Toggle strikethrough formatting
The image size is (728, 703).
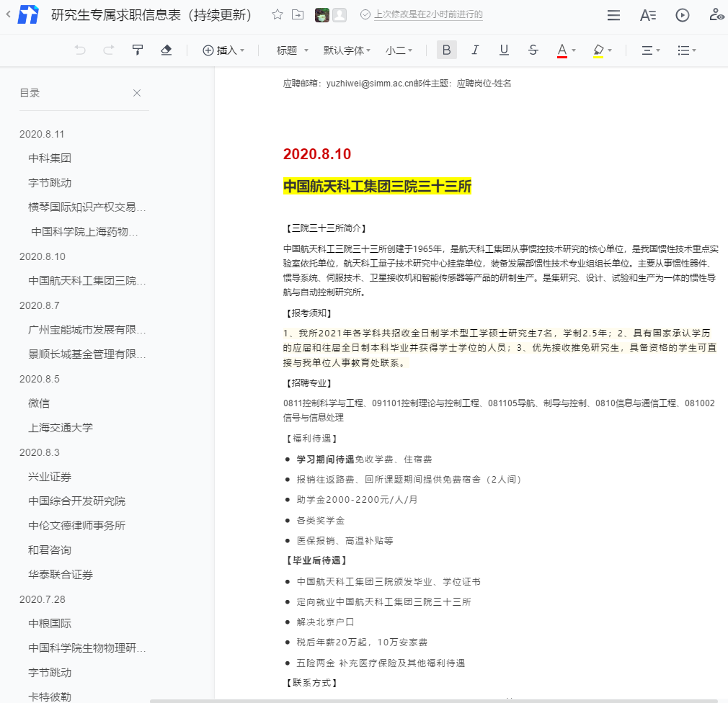[533, 50]
